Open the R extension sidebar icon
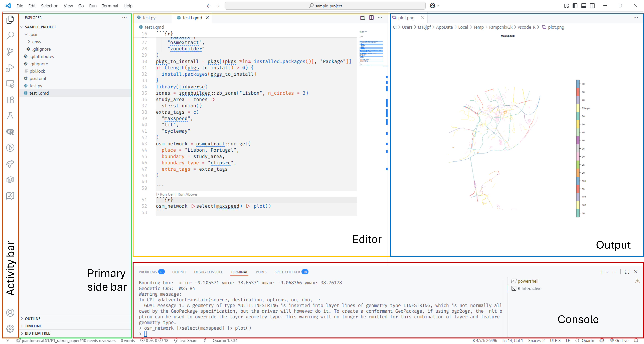Screen dimensions: 644x344 tap(10, 132)
